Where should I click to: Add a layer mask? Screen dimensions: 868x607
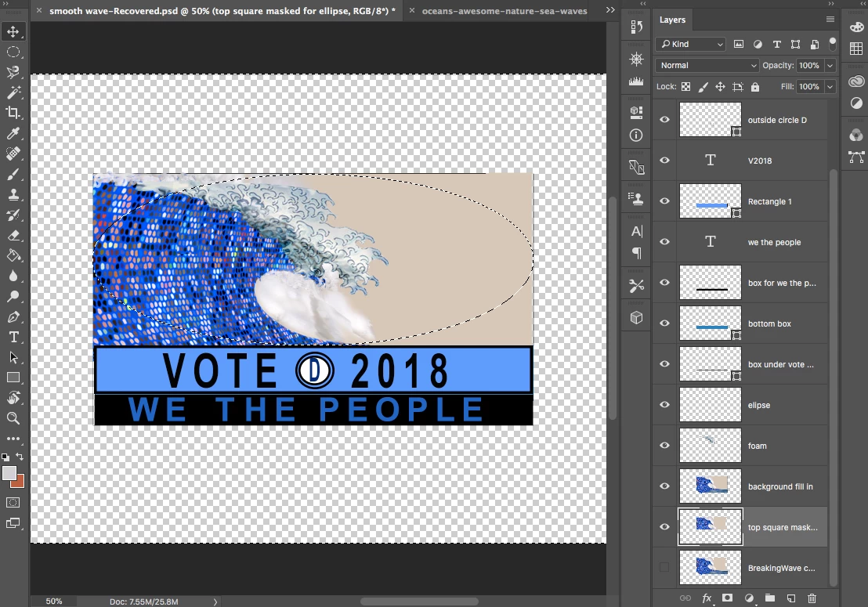[x=728, y=598]
